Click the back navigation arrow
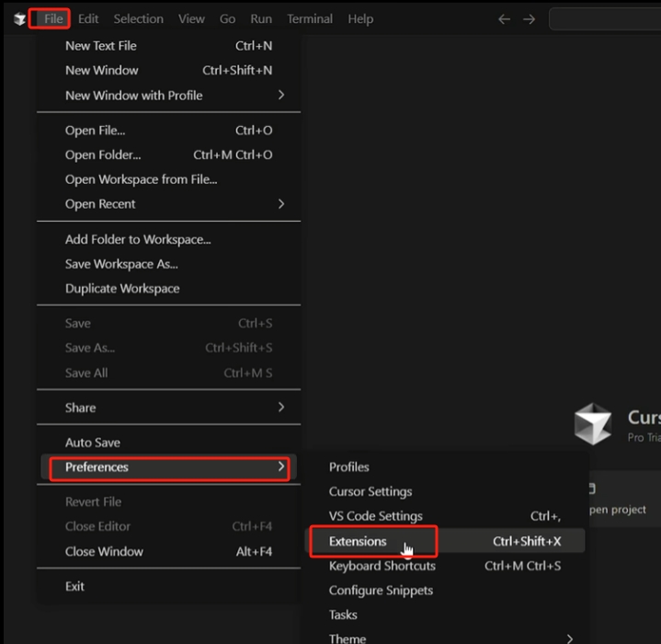Image resolution: width=661 pixels, height=644 pixels. (504, 19)
